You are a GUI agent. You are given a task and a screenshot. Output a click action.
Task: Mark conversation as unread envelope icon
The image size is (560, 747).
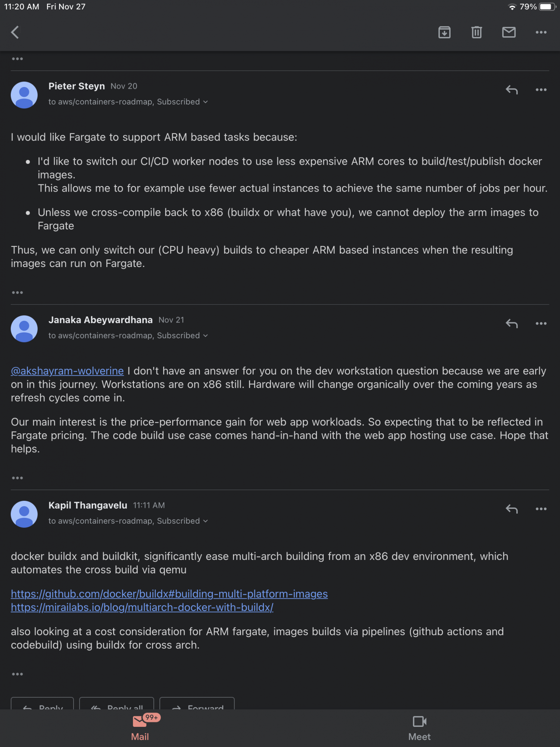[x=508, y=32]
